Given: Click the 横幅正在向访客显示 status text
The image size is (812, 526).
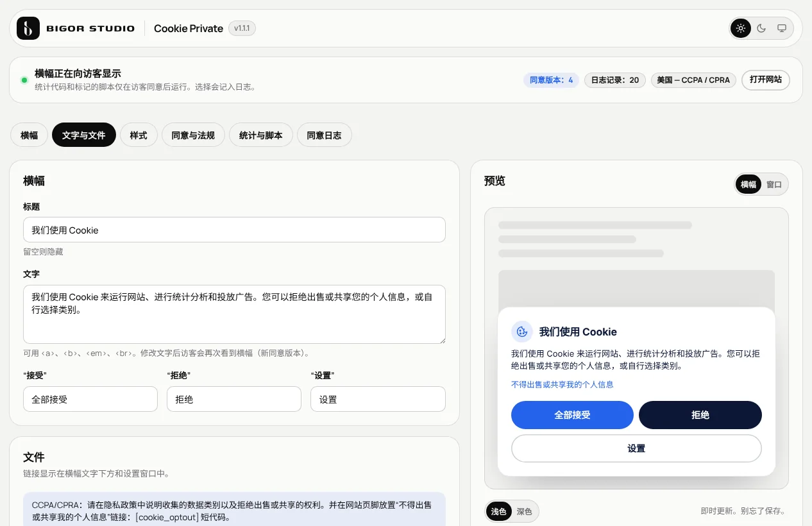Looking at the screenshot, I should [x=78, y=74].
